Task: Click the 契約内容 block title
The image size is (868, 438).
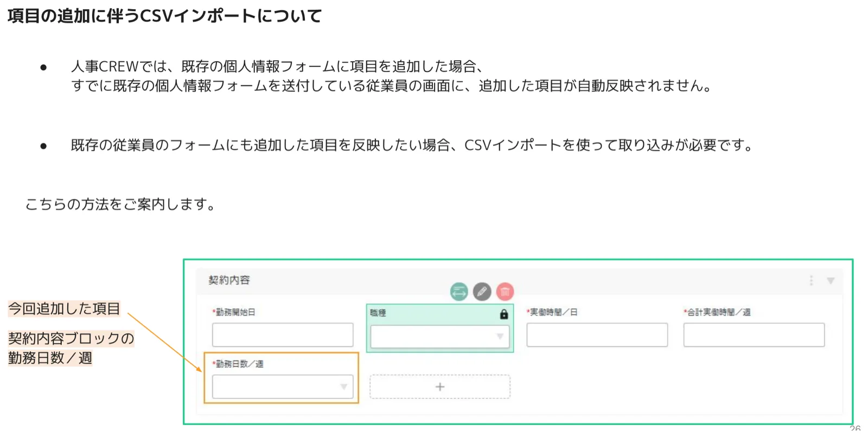Action: pos(229,280)
